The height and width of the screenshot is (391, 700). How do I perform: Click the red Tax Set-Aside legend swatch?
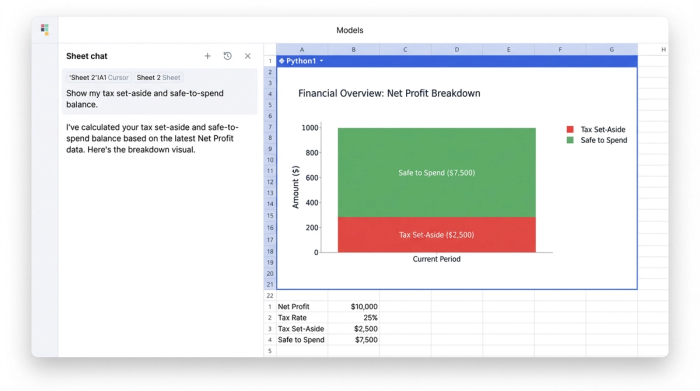click(x=570, y=129)
